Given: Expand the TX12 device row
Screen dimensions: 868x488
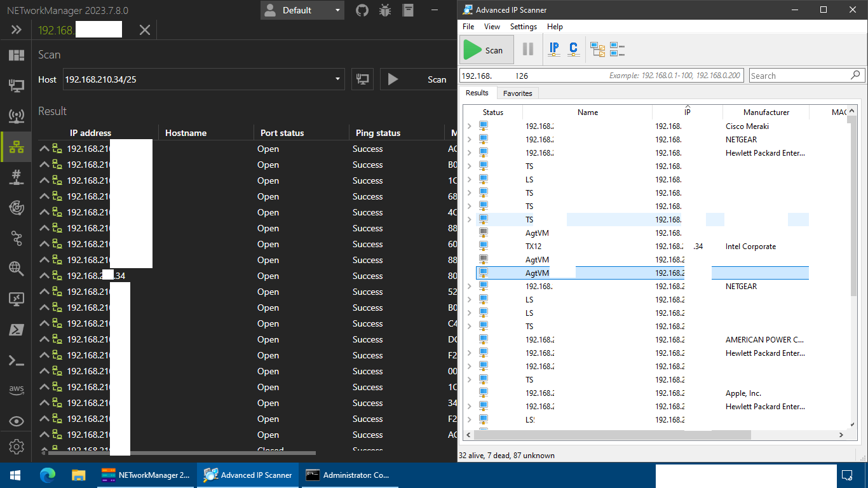Looking at the screenshot, I should (x=470, y=246).
